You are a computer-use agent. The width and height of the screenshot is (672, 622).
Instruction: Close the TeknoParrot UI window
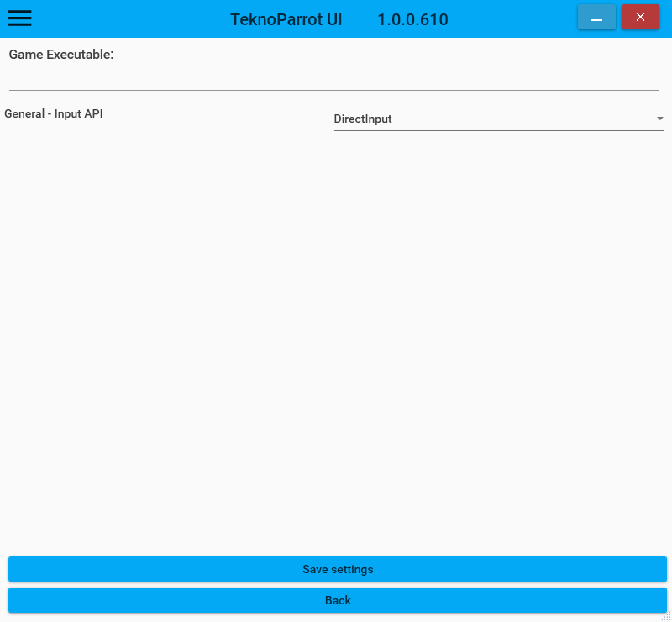click(640, 17)
